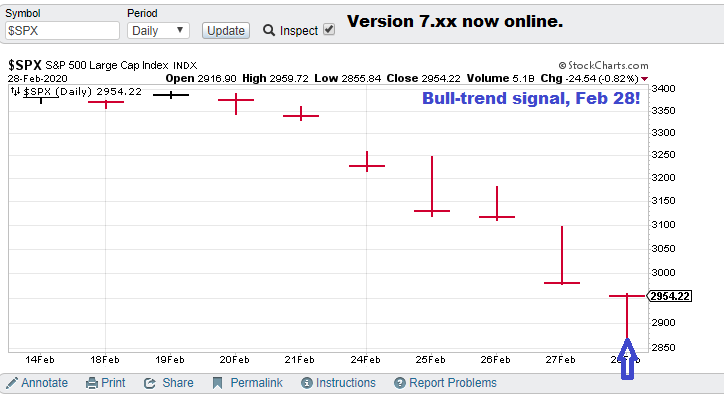Image resolution: width=724 pixels, height=396 pixels.
Task: Click the Instructions info icon
Action: click(307, 383)
